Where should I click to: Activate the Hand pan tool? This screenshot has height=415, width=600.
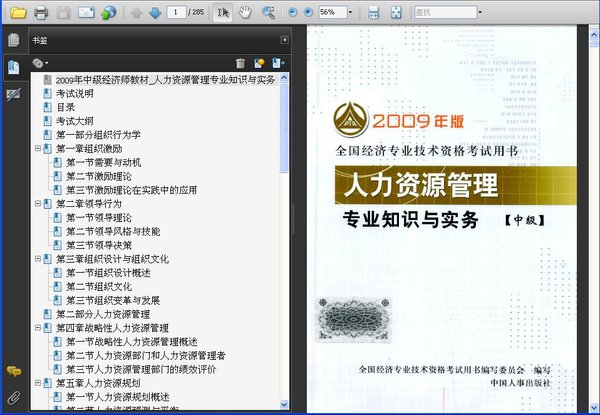coord(245,13)
